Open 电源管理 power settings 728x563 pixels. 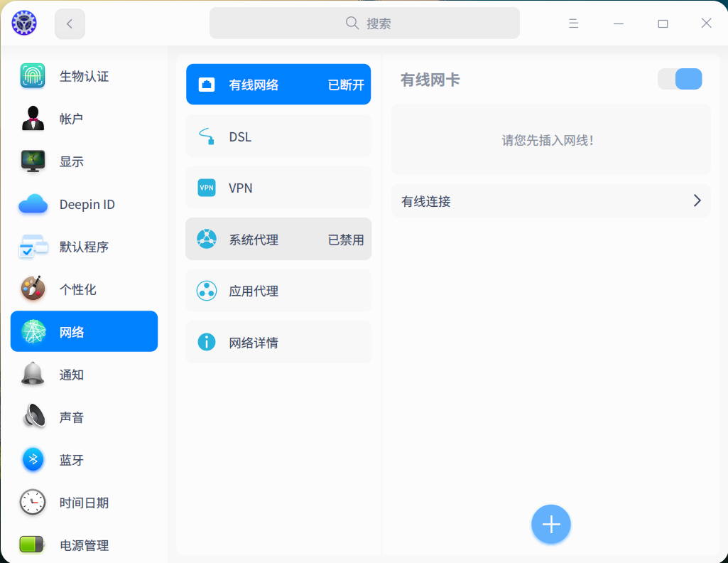(82, 545)
